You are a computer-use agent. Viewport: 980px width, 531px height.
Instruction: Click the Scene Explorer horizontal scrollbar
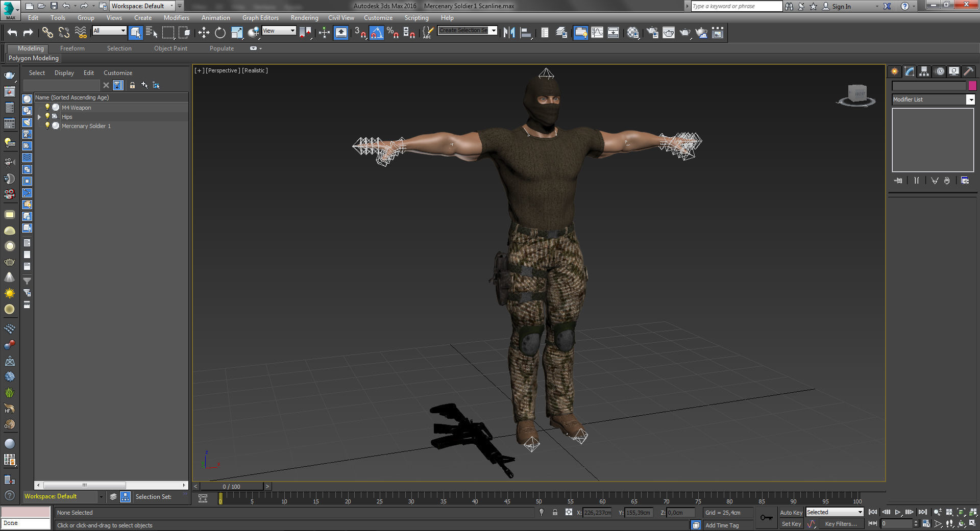(85, 485)
